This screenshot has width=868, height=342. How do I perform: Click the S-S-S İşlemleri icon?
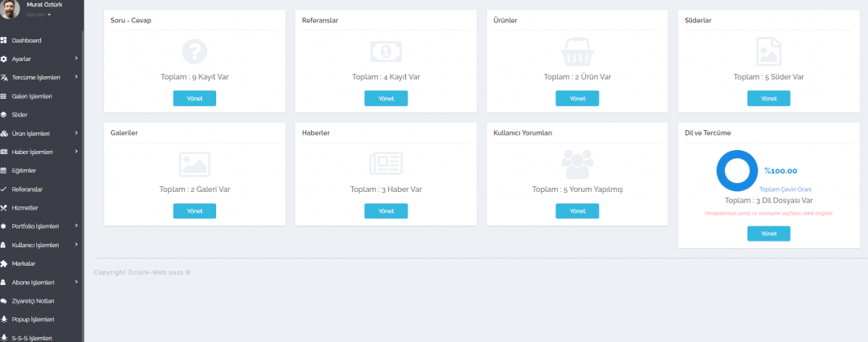click(x=3, y=337)
